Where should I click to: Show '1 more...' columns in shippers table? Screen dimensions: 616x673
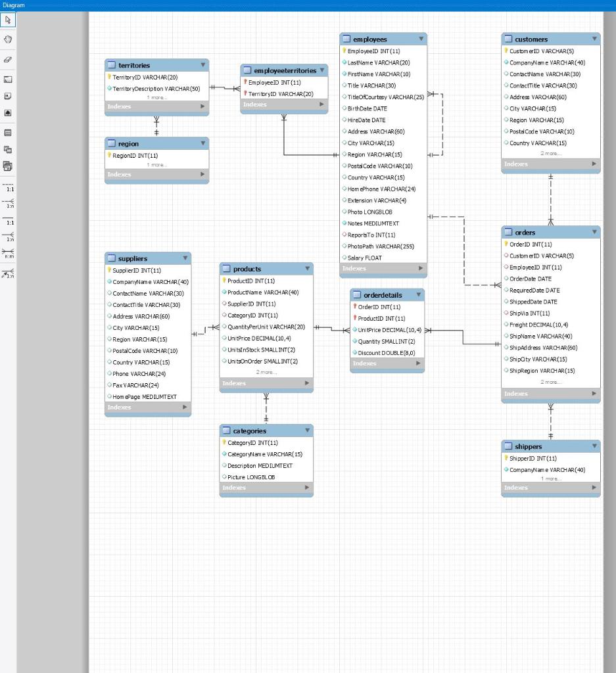551,479
